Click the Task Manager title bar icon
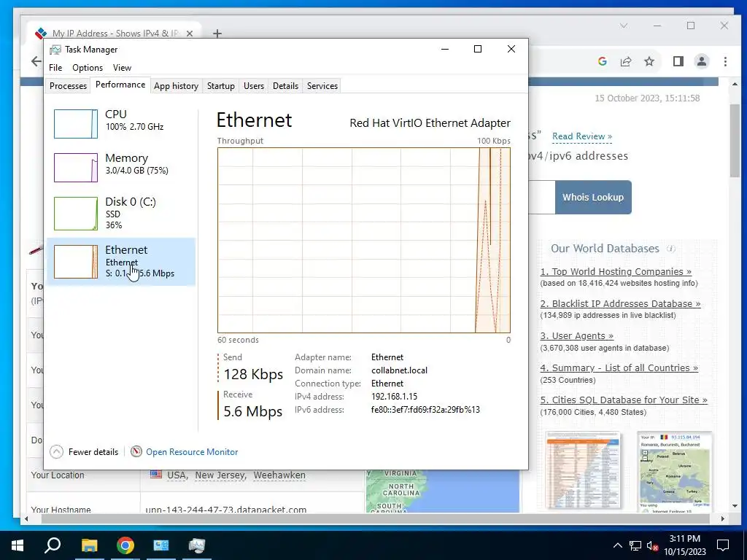The image size is (747, 560). 55,50
